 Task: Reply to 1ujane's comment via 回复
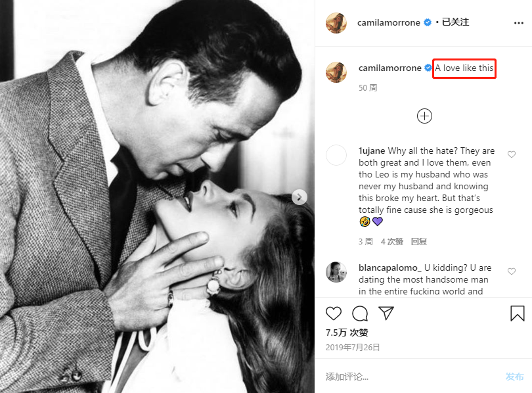tap(419, 242)
